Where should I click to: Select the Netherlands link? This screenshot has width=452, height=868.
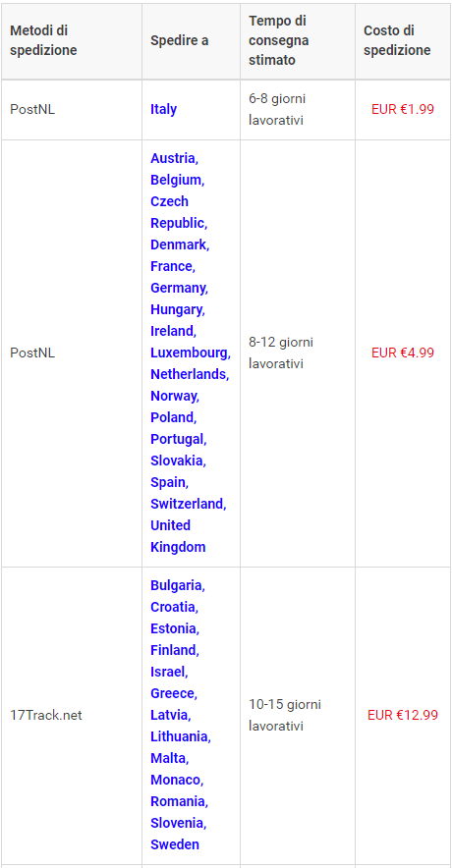click(188, 374)
